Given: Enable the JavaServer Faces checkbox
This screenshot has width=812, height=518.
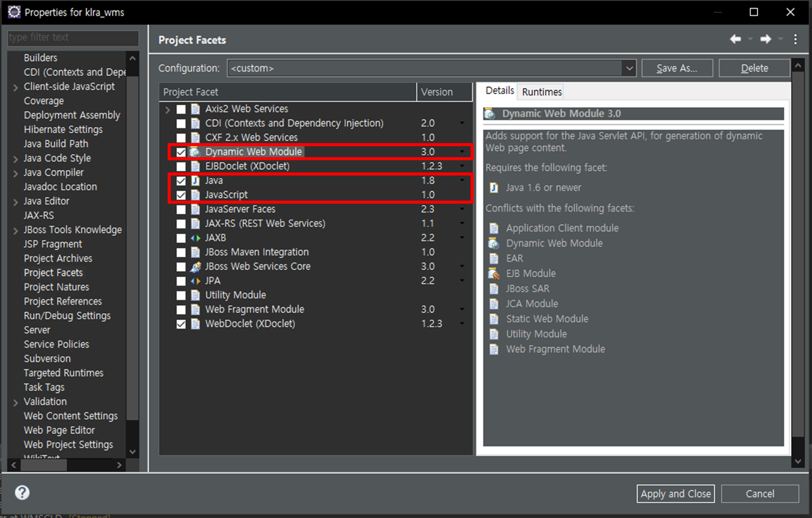Looking at the screenshot, I should [181, 210].
